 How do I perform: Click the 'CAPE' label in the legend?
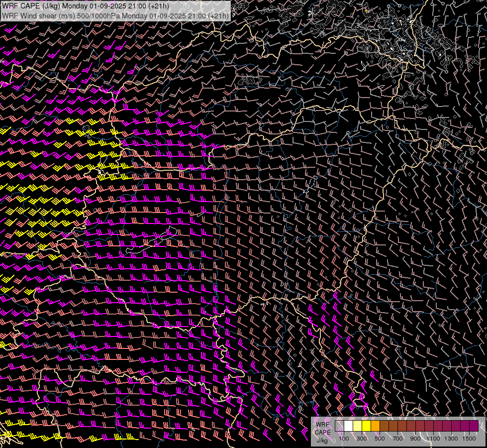[322, 433]
